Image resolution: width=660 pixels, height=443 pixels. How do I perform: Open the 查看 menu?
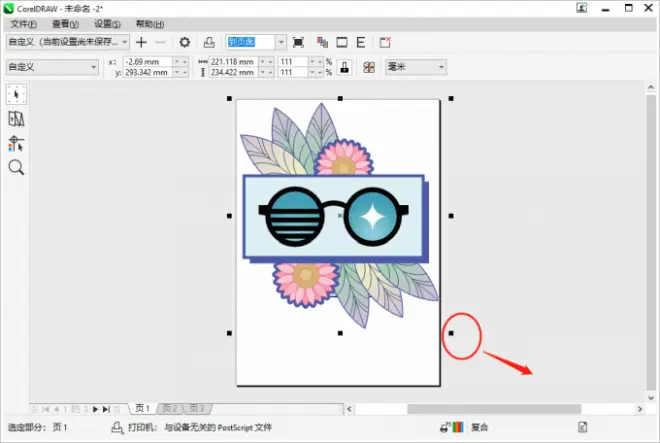pyautogui.click(x=65, y=24)
